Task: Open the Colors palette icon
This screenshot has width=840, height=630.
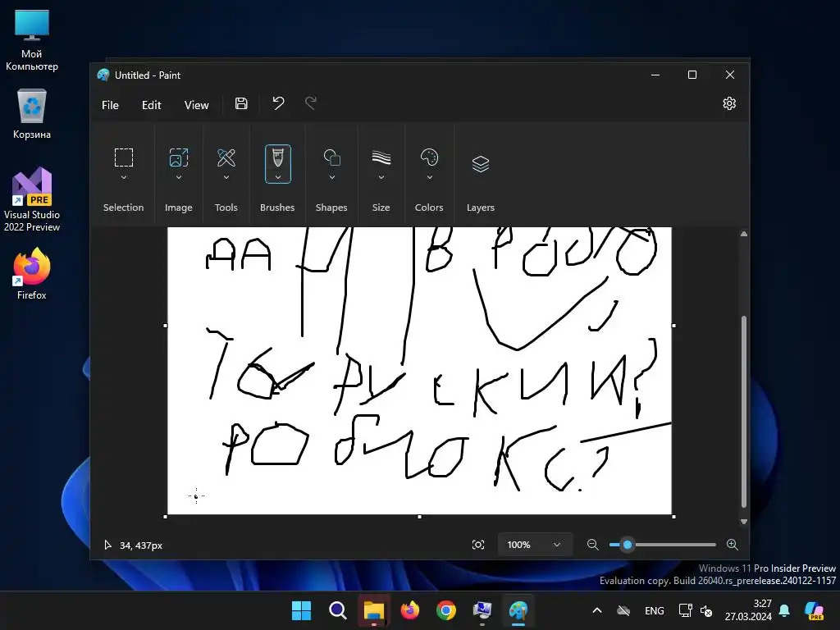Action: [x=429, y=157]
